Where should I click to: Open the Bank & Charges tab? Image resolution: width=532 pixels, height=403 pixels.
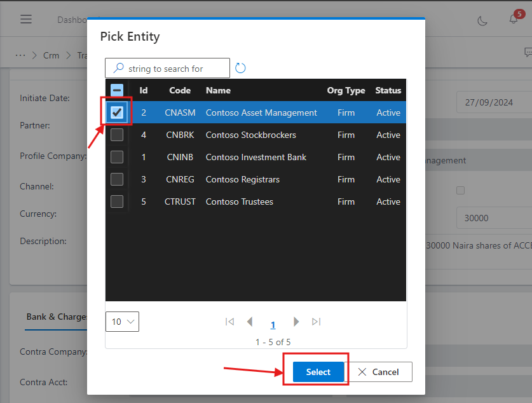pos(56,316)
